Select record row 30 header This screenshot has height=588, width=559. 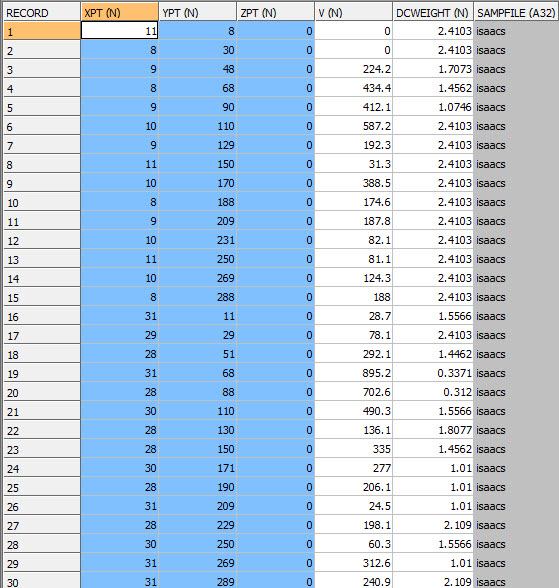(x=42, y=581)
